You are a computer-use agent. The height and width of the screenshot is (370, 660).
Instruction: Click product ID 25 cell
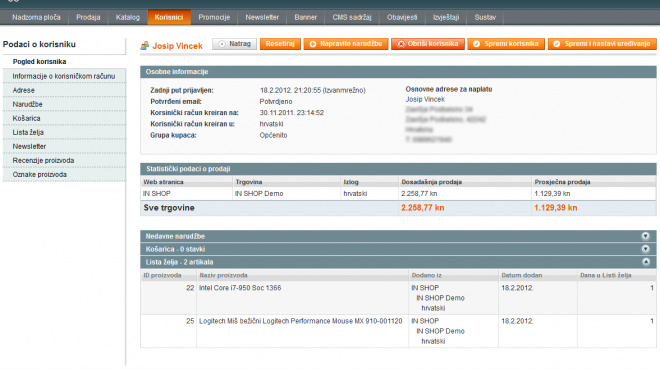pos(168,331)
